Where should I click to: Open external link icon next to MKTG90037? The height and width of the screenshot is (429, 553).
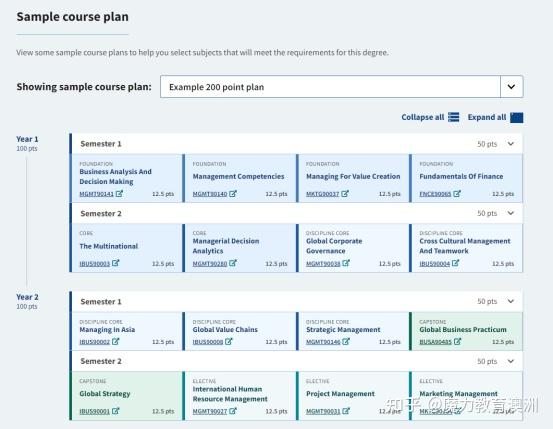pyautogui.click(x=345, y=193)
